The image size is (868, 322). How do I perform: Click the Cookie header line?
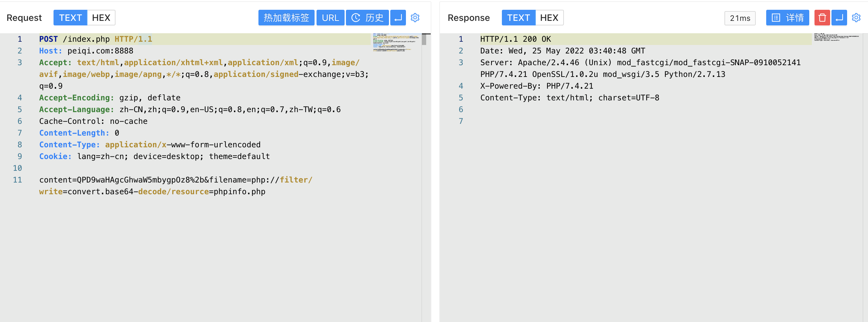coord(155,156)
